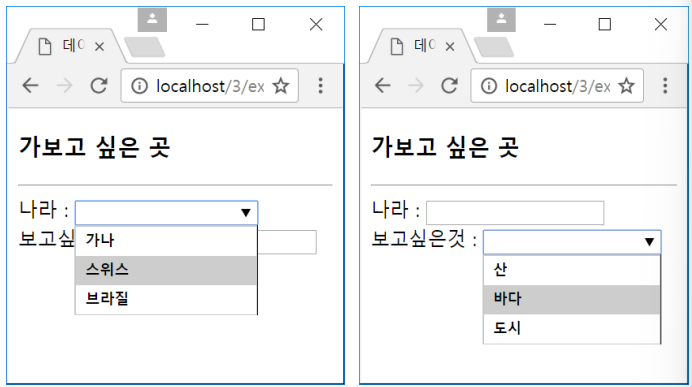Viewport: 692px width, 387px height.
Task: Open a new tab in right window
Action: (494, 47)
